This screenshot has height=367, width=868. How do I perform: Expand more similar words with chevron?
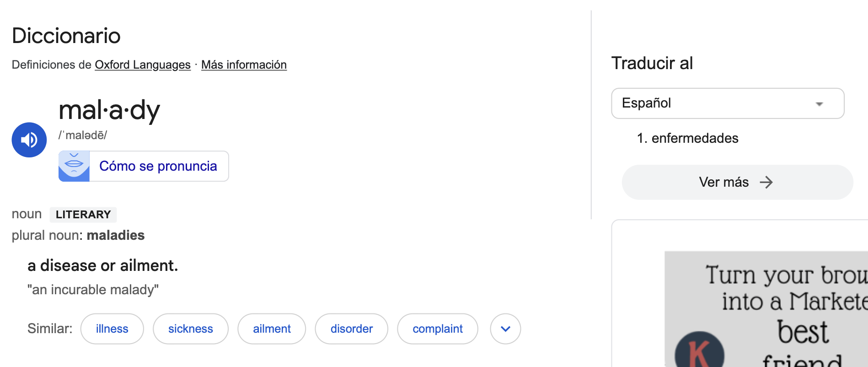505,329
